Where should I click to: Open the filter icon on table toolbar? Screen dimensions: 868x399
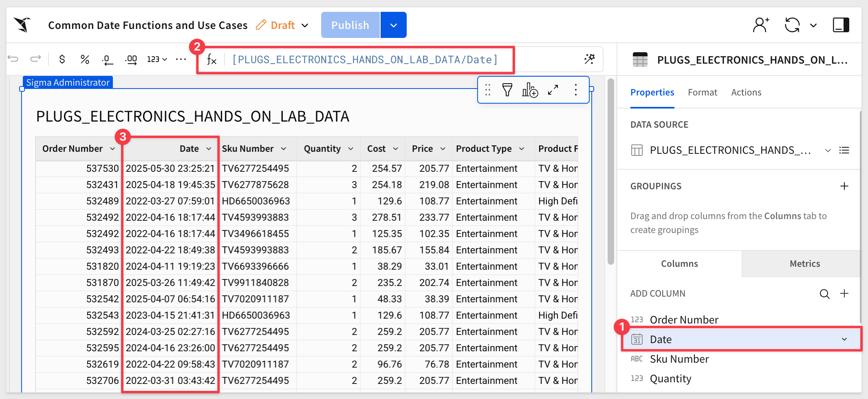(x=507, y=90)
